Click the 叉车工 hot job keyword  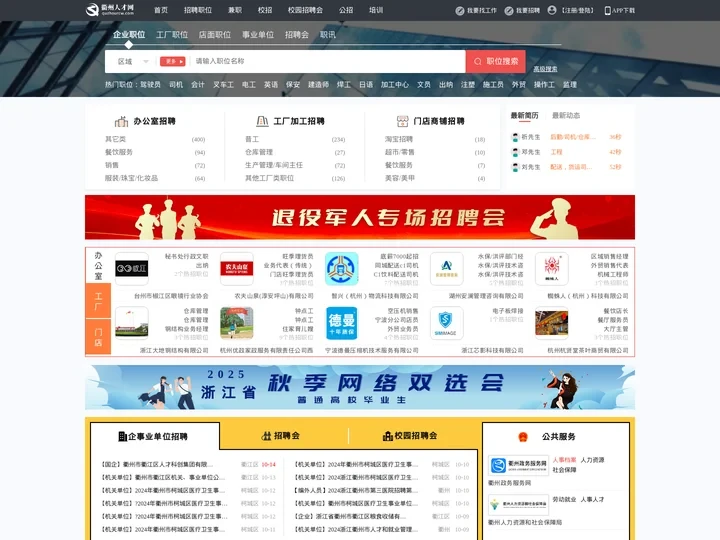223,84
